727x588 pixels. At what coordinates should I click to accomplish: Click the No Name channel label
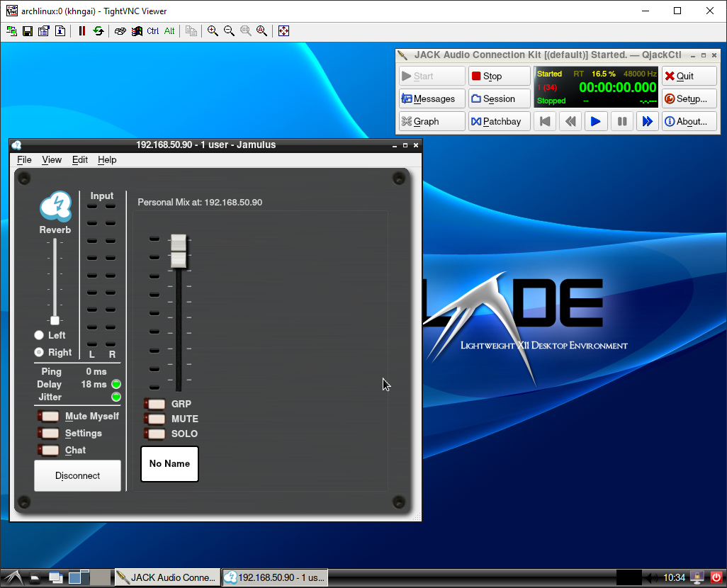click(169, 464)
